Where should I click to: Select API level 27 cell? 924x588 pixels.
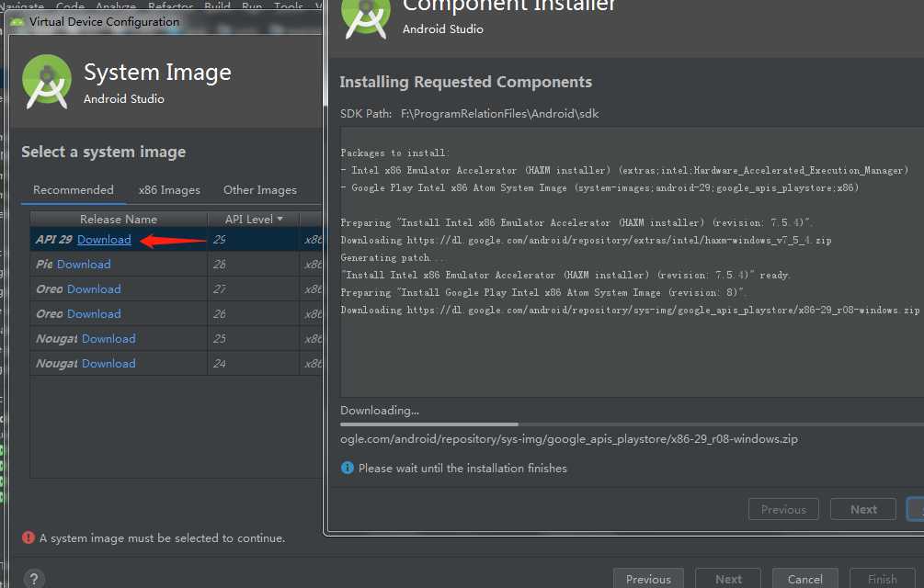pyautogui.click(x=254, y=289)
